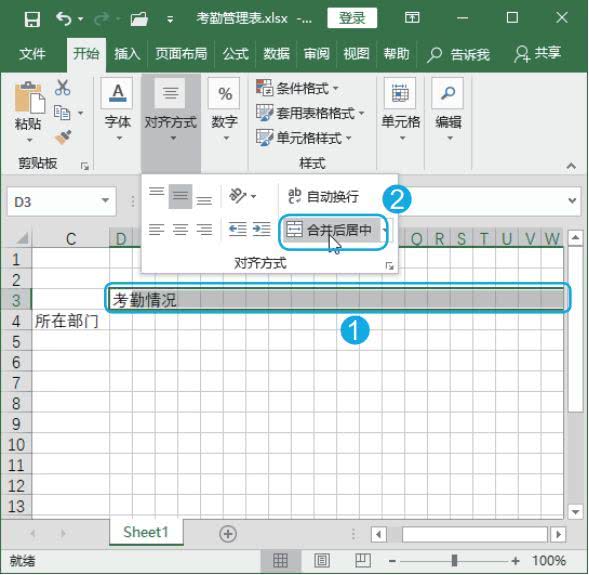This screenshot has height=575, width=589.
Task: Center text horizontally in the popup
Action: (180, 229)
